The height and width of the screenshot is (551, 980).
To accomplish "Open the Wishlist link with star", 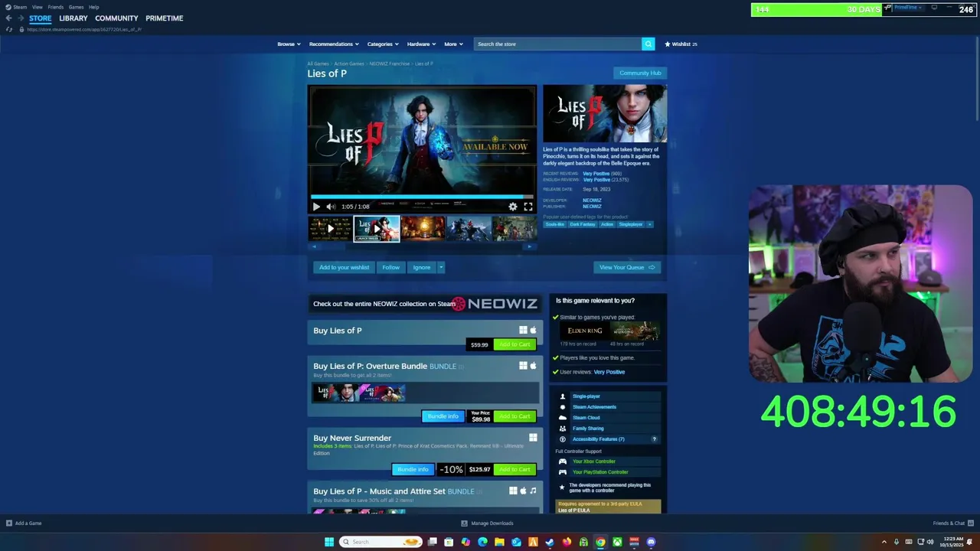I will 681,44.
